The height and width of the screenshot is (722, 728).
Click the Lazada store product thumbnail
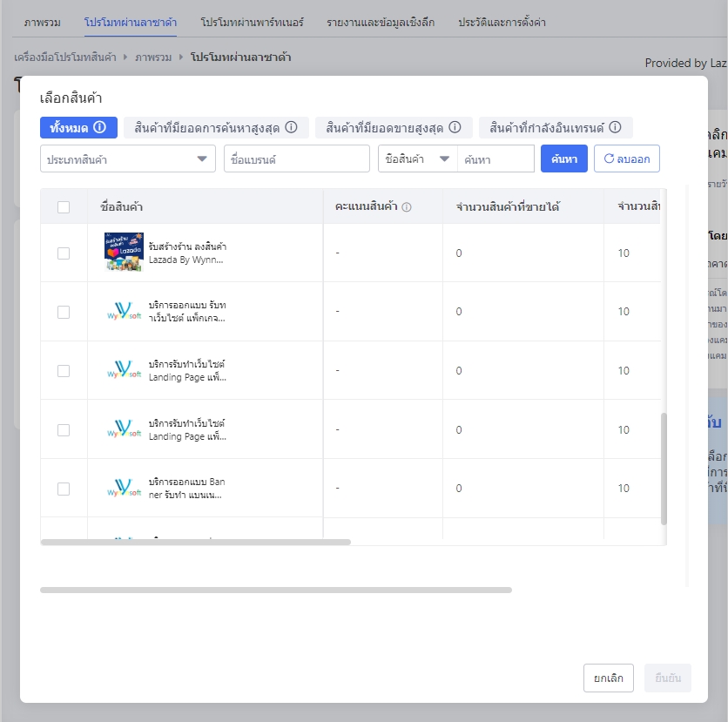[124, 252]
